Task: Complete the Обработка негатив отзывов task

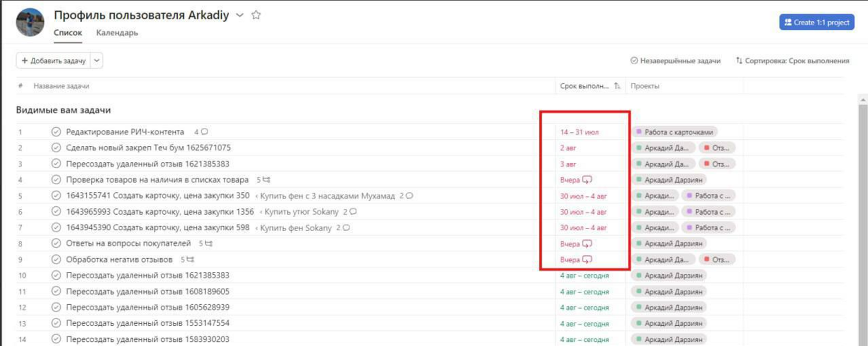Action: [56, 259]
